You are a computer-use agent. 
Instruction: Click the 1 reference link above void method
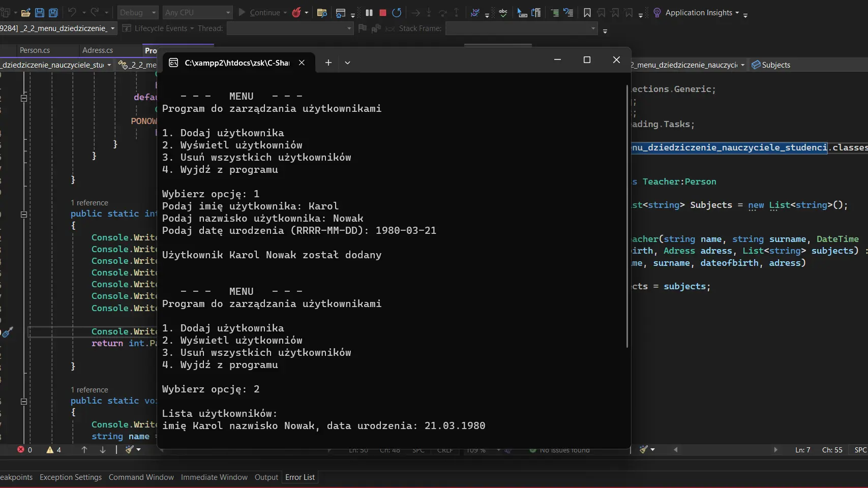coord(89,390)
